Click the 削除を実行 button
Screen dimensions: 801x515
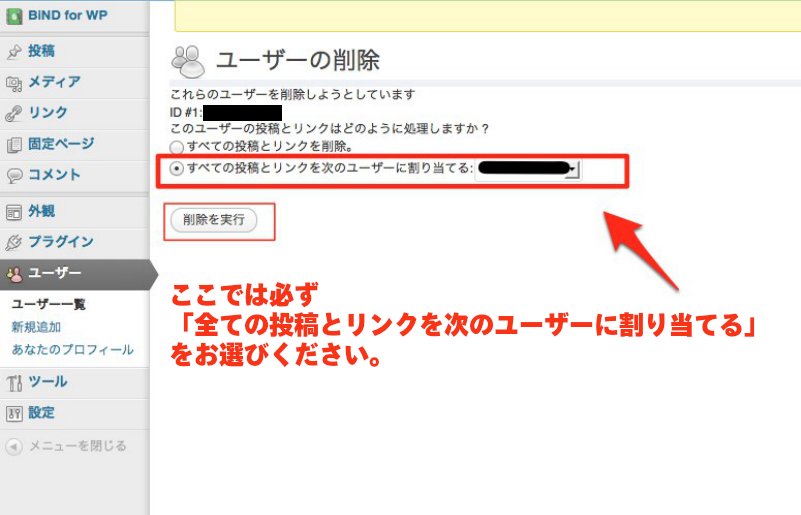pos(213,221)
